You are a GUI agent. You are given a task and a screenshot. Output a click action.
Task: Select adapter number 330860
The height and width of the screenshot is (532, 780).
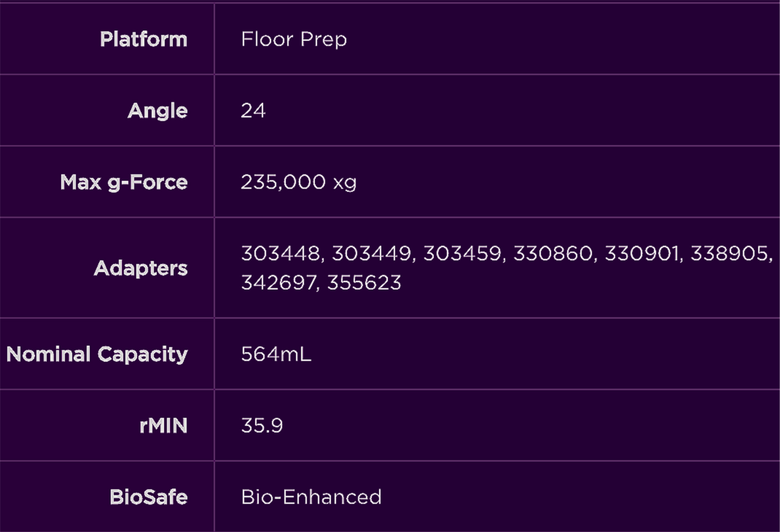coord(553,254)
